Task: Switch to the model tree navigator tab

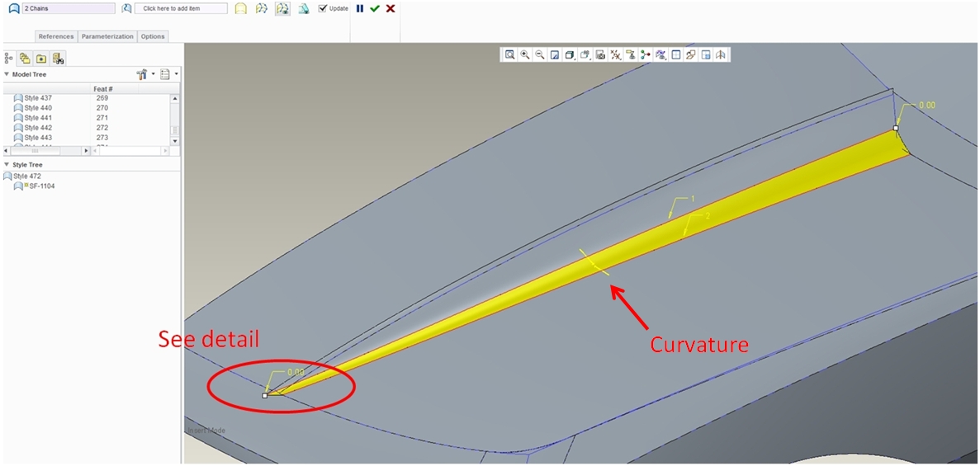Action: pos(9,58)
